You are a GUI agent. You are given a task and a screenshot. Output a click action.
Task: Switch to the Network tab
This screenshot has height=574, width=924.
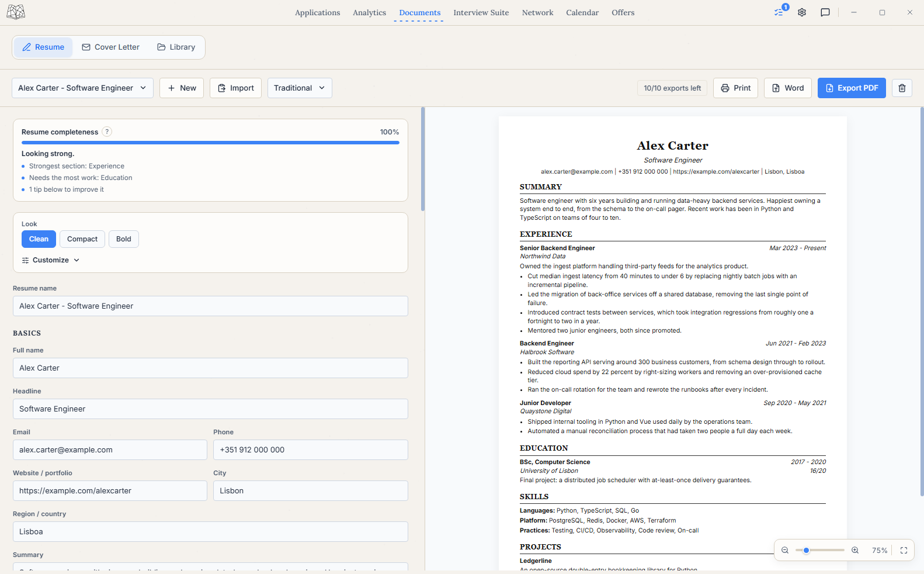point(537,12)
